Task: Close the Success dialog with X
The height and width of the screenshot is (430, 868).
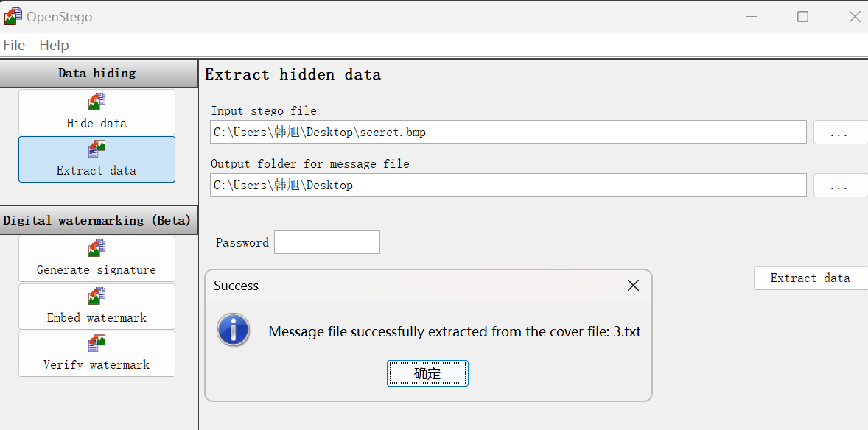Action: coord(633,286)
